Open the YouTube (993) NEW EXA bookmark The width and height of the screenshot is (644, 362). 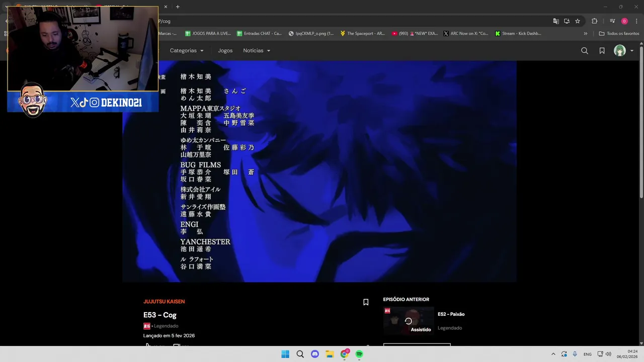click(415, 34)
